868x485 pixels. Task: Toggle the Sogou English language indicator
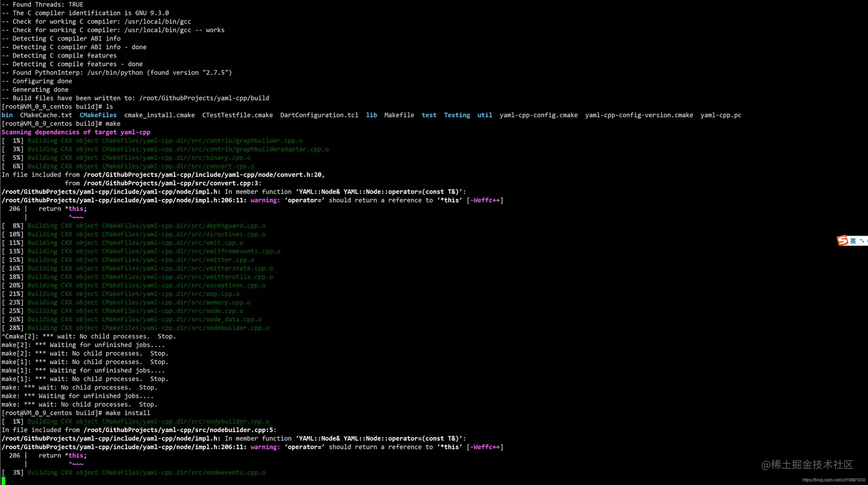[853, 241]
